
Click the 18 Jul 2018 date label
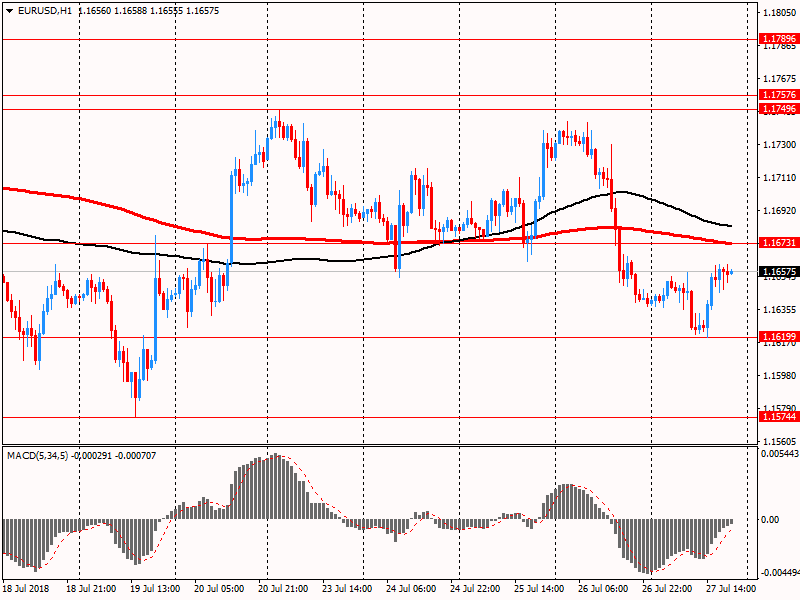pos(26,589)
